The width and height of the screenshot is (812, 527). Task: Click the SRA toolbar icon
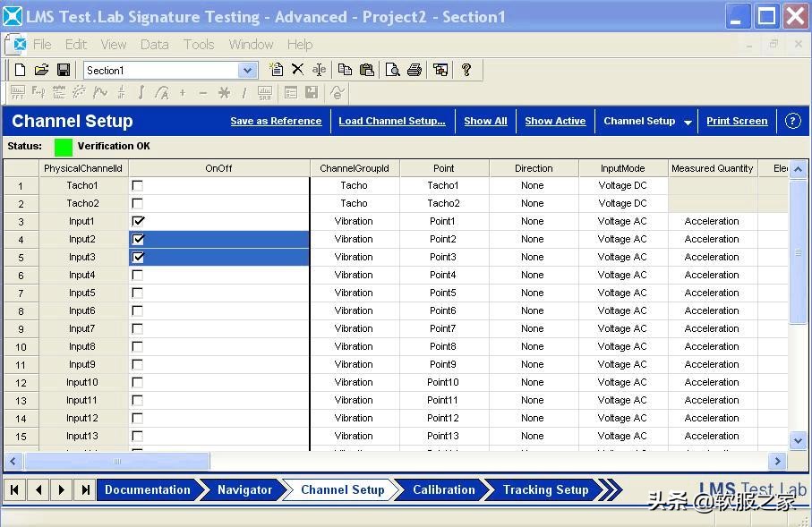pyautogui.click(x=265, y=93)
